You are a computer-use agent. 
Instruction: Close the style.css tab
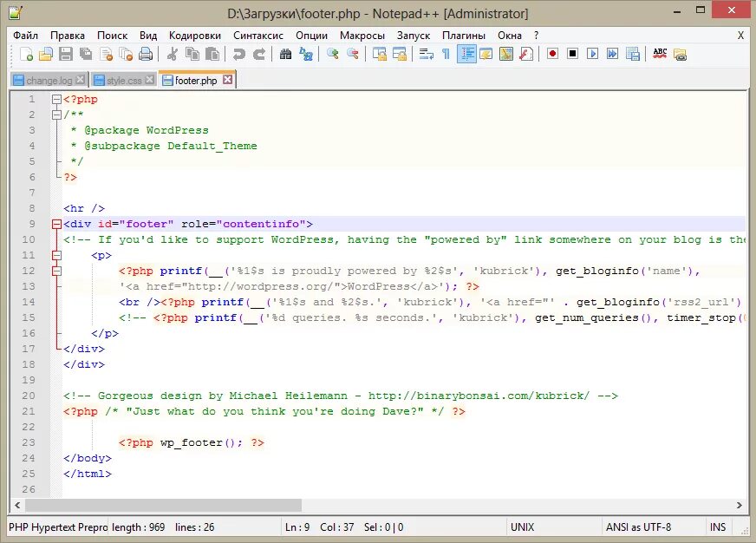[x=150, y=80]
